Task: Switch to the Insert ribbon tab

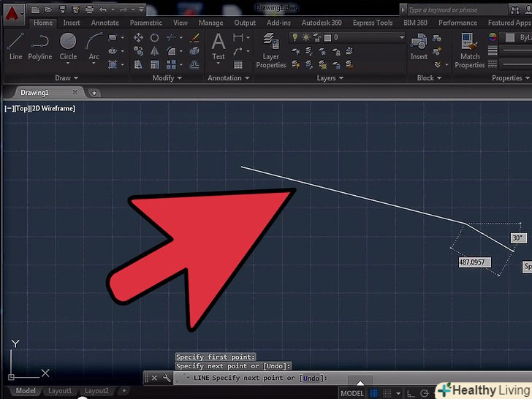Action: (x=72, y=23)
